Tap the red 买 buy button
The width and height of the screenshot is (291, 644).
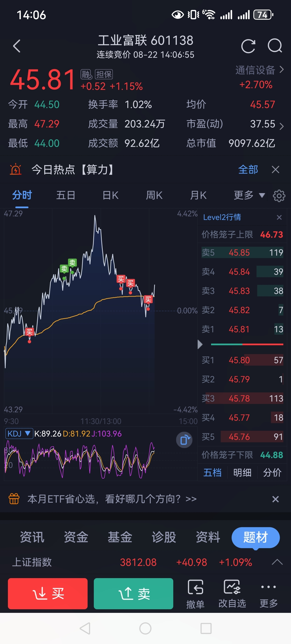[48, 593]
